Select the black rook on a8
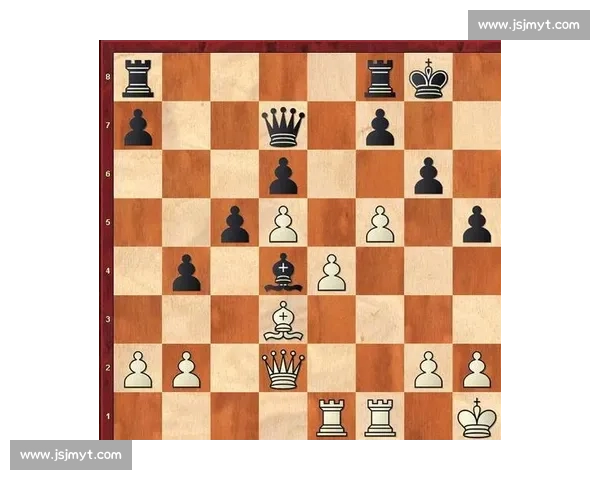Image resolution: width=600 pixels, height=480 pixels. (x=138, y=78)
